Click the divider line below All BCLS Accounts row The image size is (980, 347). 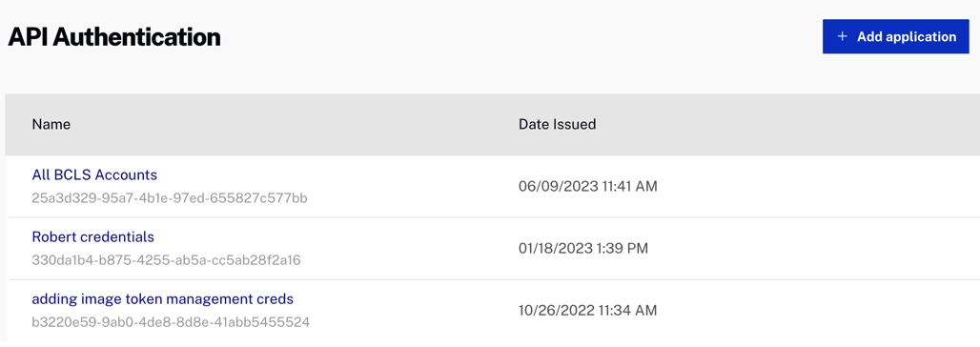click(493, 217)
